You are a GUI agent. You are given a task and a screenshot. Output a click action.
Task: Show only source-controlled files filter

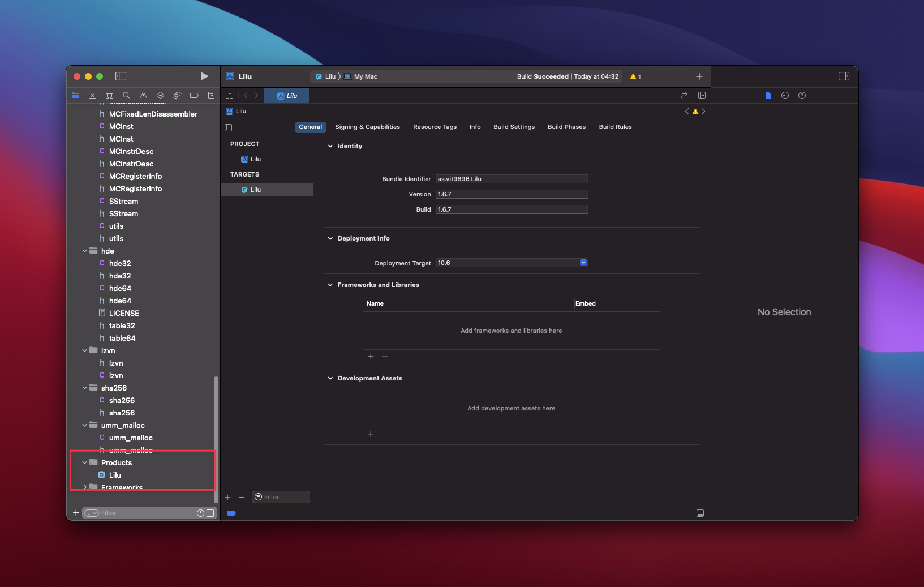click(x=210, y=513)
